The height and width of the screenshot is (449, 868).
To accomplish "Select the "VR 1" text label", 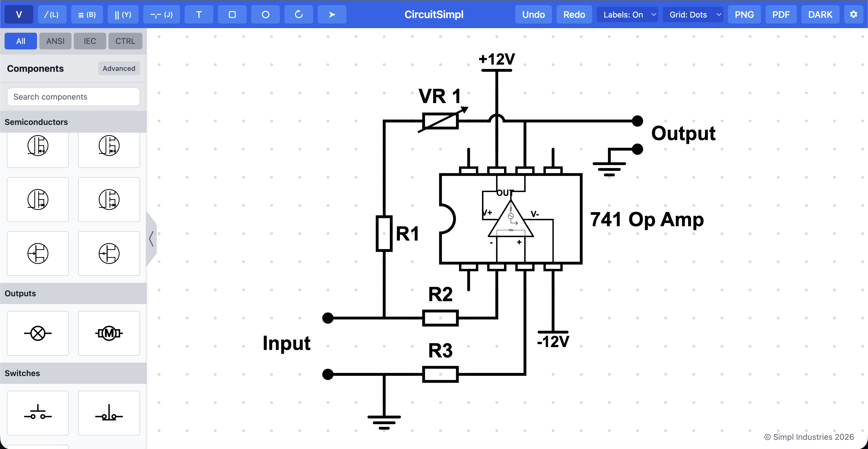I will (x=440, y=96).
